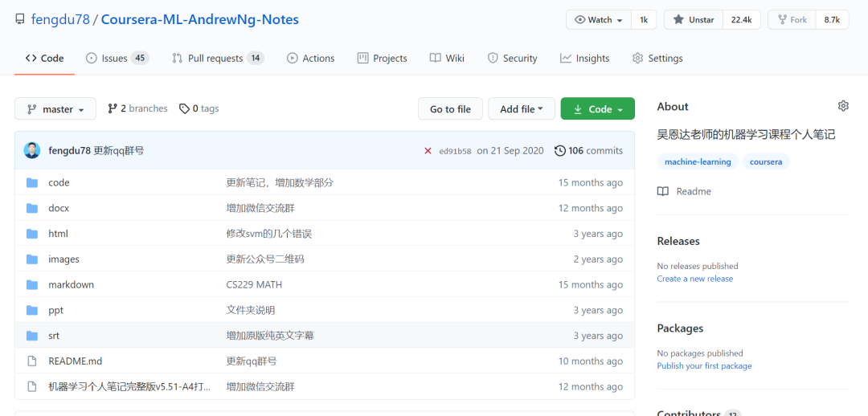The height and width of the screenshot is (416, 868).
Task: Open the fengdu78 owner link in title
Action: click(60, 20)
